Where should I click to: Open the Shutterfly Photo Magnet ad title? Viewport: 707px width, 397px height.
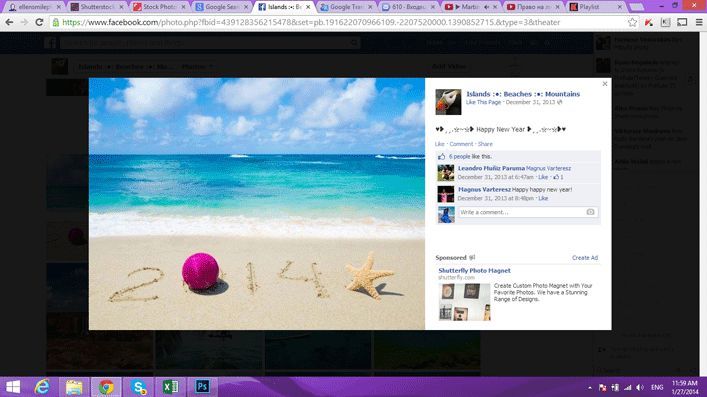(474, 271)
